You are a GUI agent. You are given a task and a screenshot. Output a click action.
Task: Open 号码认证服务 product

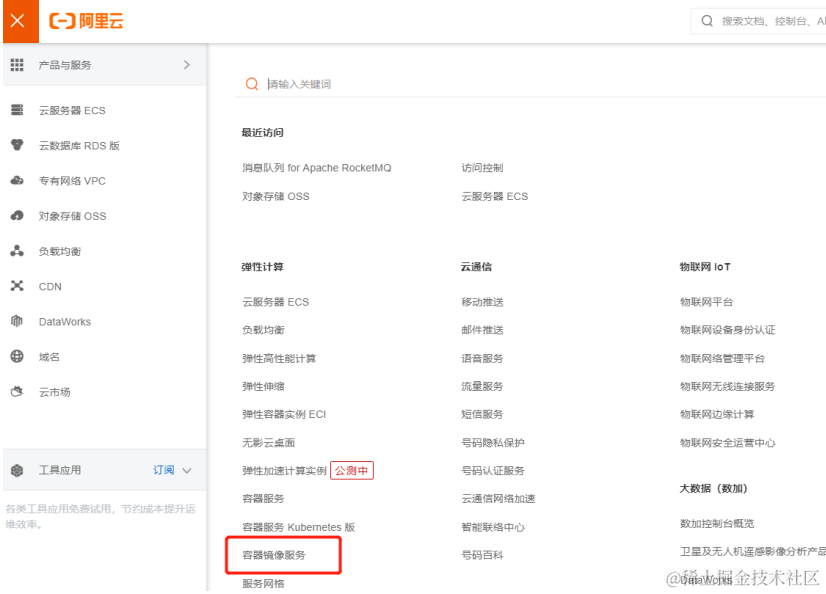tap(493, 471)
